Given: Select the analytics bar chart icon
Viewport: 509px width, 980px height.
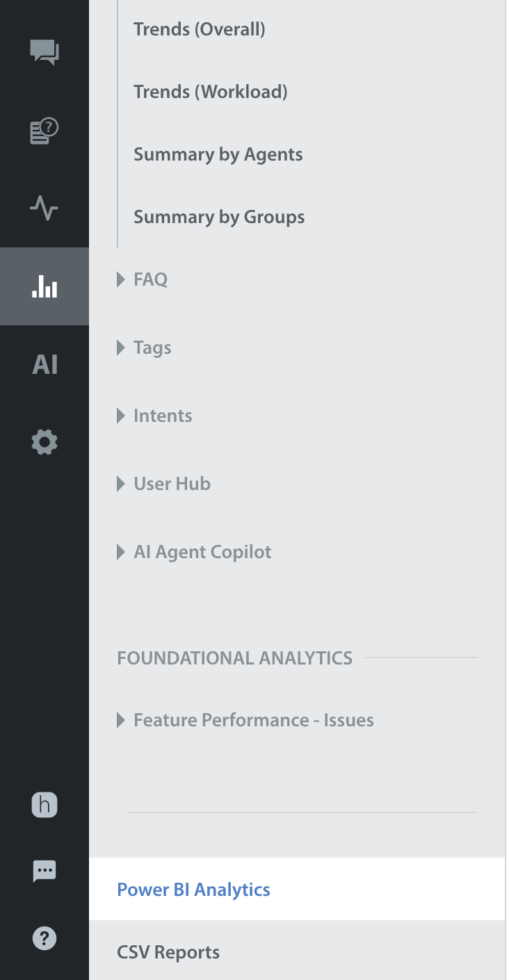Looking at the screenshot, I should point(45,286).
